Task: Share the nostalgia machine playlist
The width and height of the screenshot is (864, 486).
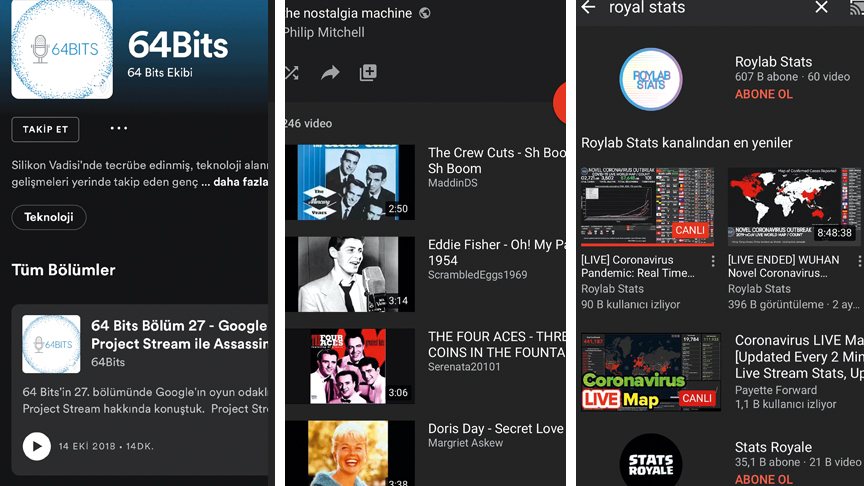Action: pyautogui.click(x=330, y=72)
